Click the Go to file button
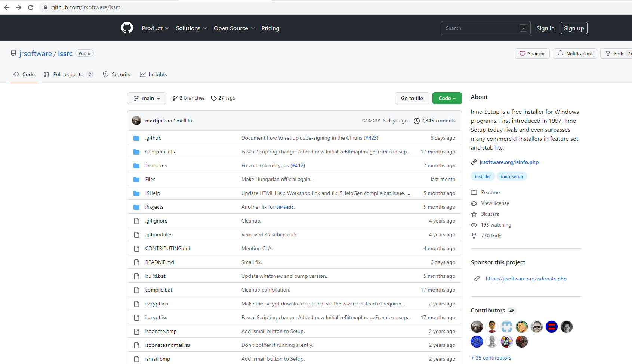The image size is (632, 364). (x=412, y=98)
